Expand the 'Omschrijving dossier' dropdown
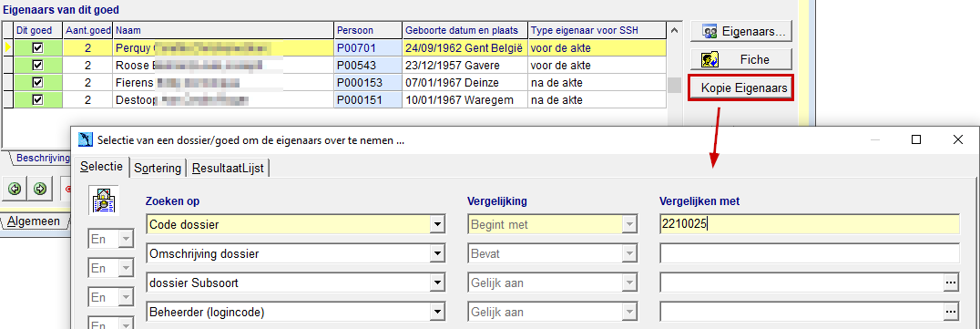 (438, 253)
